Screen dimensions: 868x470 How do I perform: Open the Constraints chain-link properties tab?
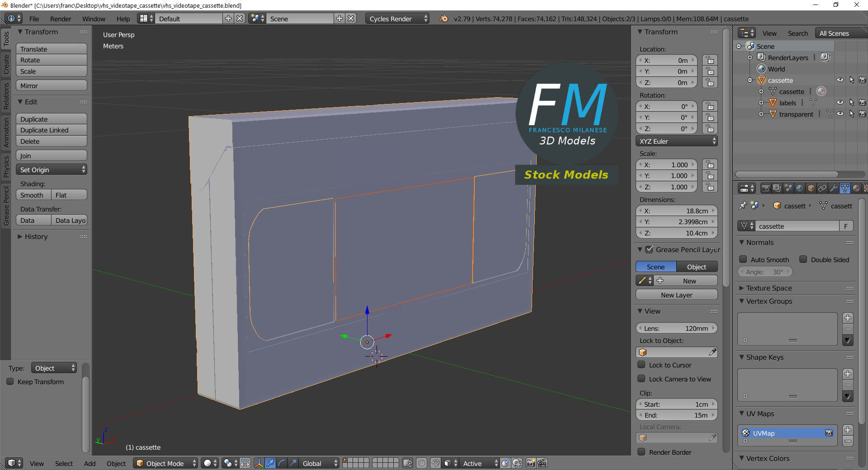tap(822, 188)
